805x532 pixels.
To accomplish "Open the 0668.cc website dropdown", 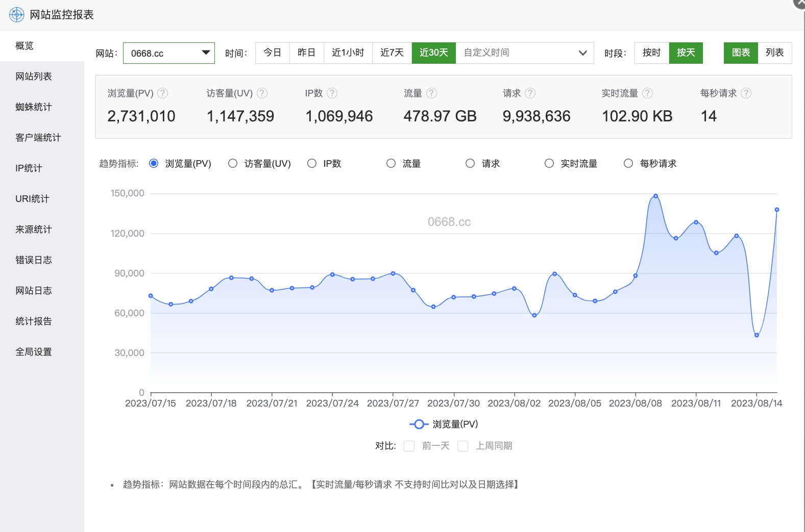I will [x=168, y=53].
